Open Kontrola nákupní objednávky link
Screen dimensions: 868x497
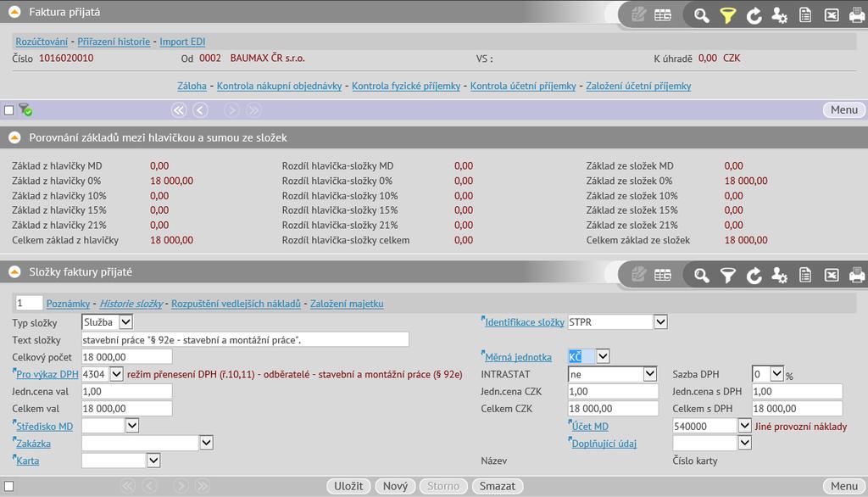pyautogui.click(x=279, y=86)
